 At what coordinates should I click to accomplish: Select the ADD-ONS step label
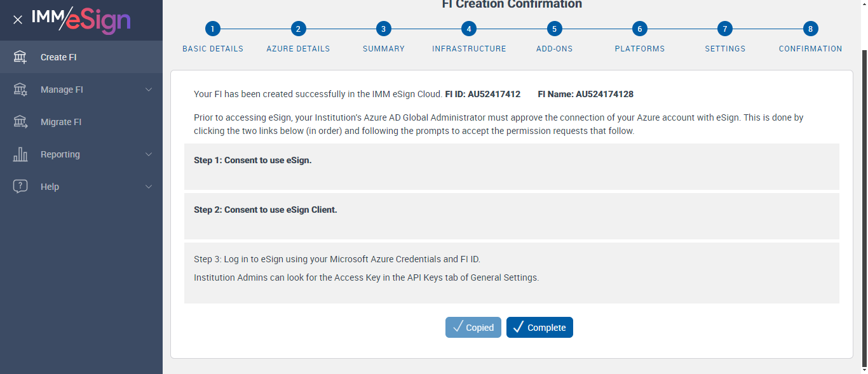point(554,49)
